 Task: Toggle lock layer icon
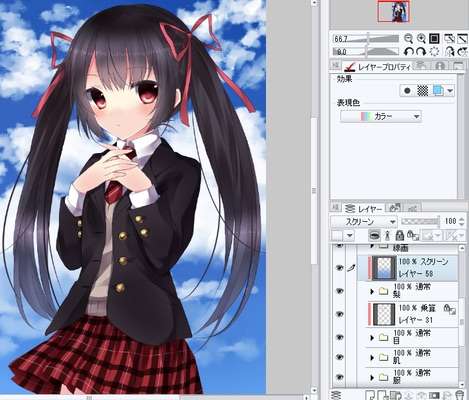[x=399, y=236]
